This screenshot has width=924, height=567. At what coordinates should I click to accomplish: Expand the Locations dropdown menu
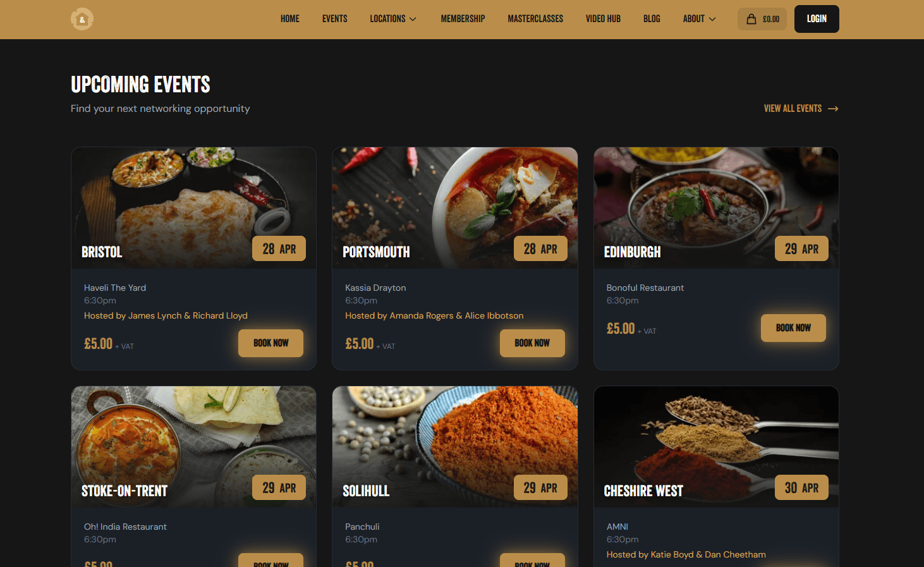click(393, 19)
